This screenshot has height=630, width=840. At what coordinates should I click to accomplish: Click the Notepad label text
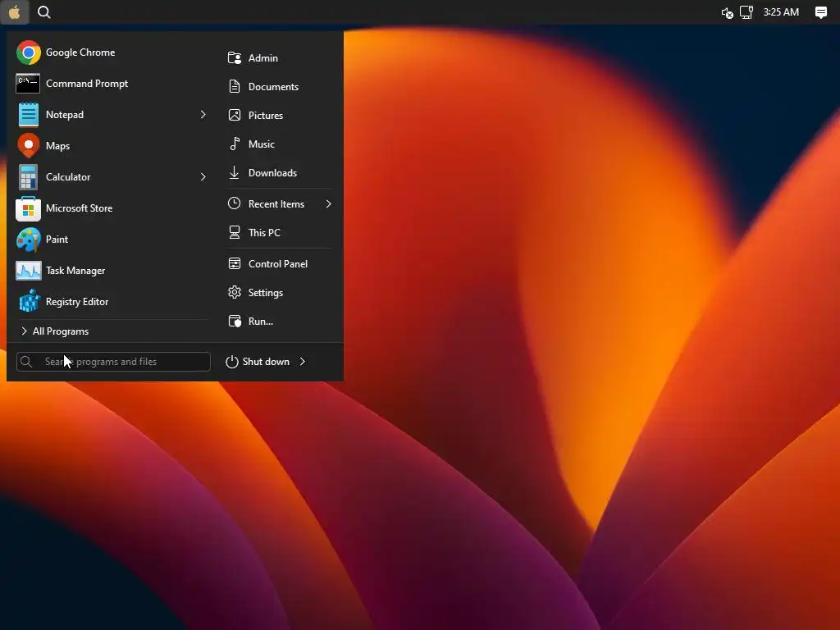click(x=65, y=115)
